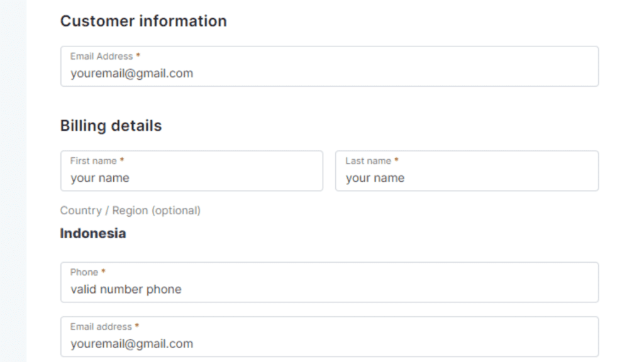Click the Billing details heading
This screenshot has height=362, width=644.
point(111,126)
